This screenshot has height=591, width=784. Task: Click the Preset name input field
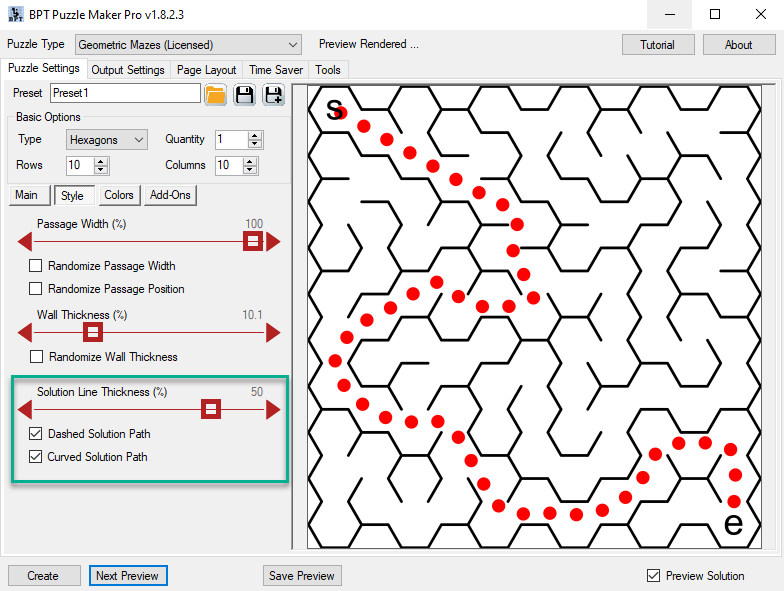(x=125, y=94)
